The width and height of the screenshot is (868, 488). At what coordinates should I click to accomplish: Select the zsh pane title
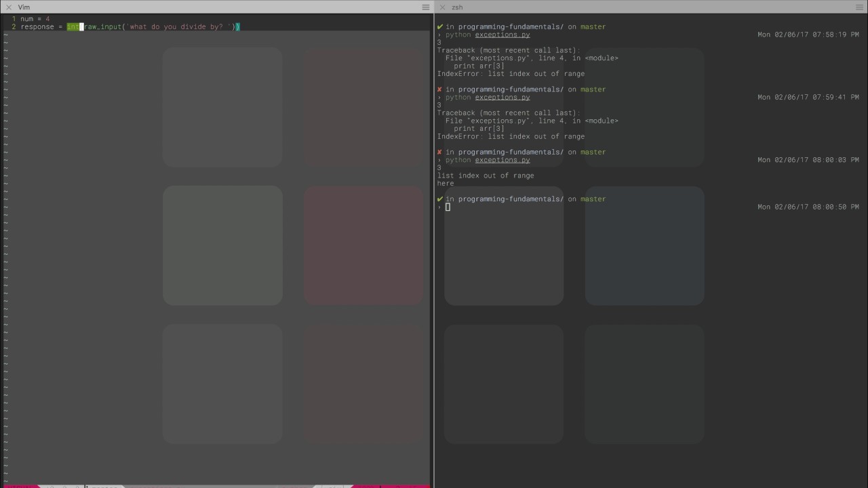(x=457, y=7)
